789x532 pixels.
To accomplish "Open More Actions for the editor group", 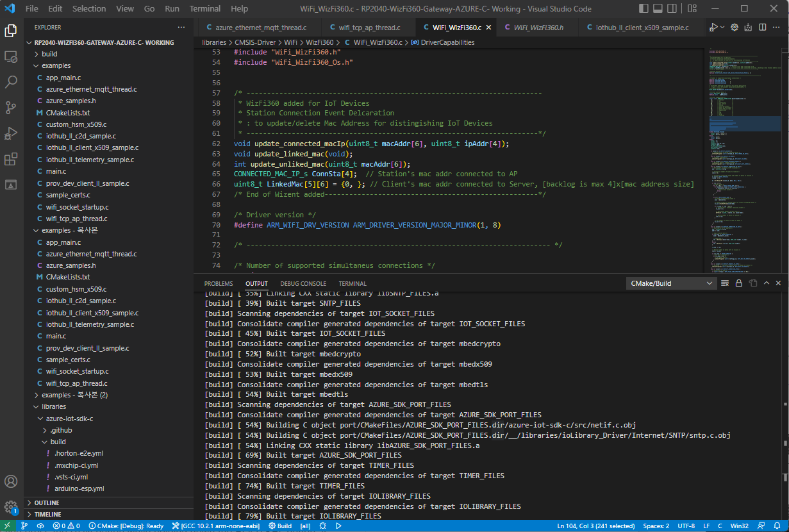I will tap(777, 28).
